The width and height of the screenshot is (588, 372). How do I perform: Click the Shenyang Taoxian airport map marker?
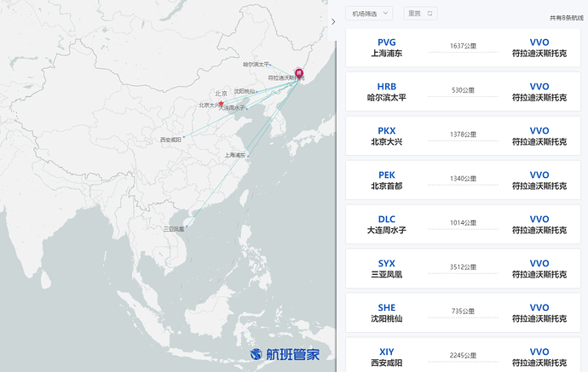(x=257, y=91)
